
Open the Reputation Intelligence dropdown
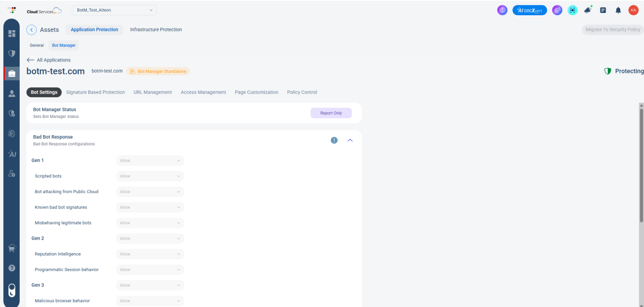click(150, 254)
